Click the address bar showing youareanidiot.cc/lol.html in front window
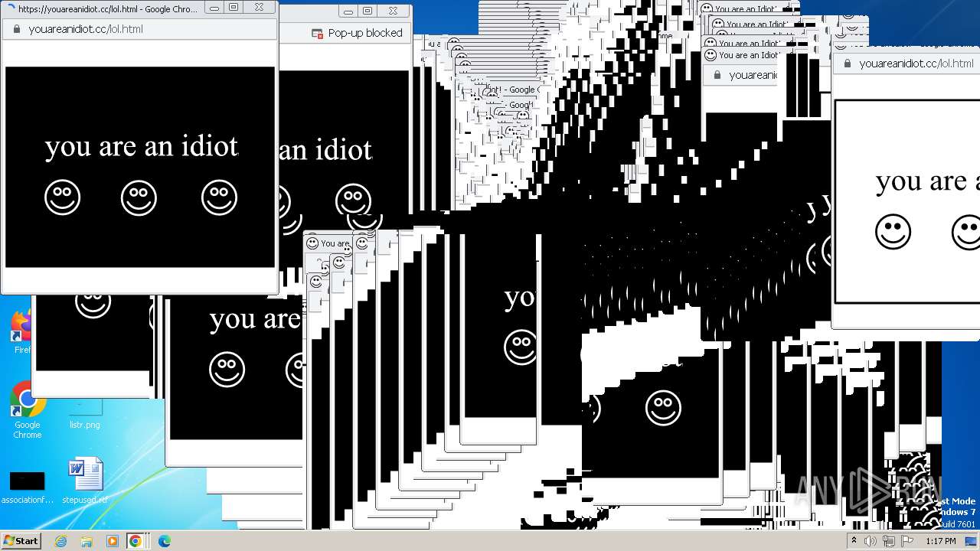Viewport: 980px width, 551px height. [x=139, y=29]
